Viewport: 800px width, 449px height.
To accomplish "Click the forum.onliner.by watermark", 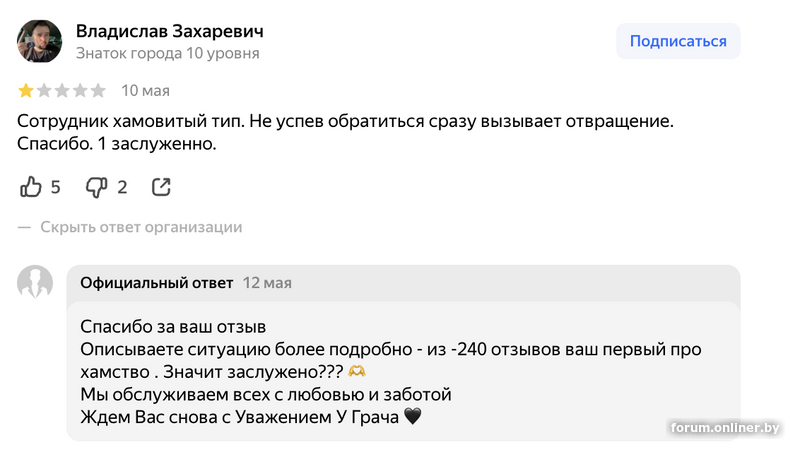I will click(x=726, y=428).
